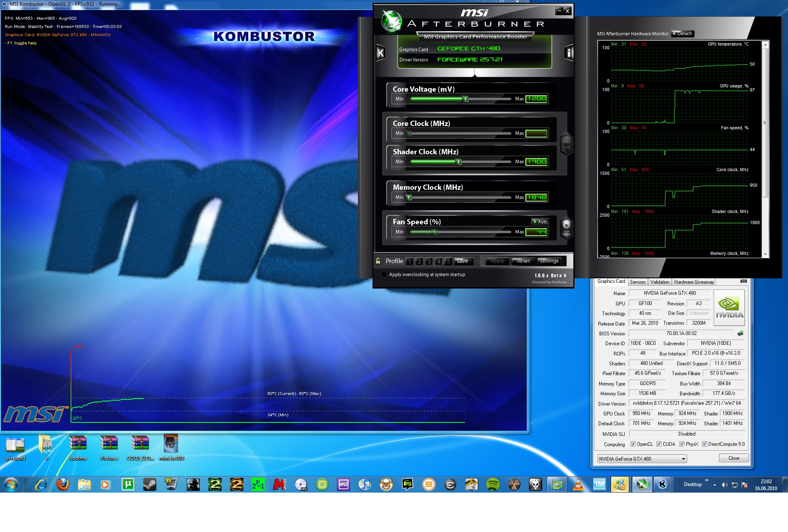788x532 pixels.
Task: Open Spotify from the taskbar
Action: tap(492, 485)
